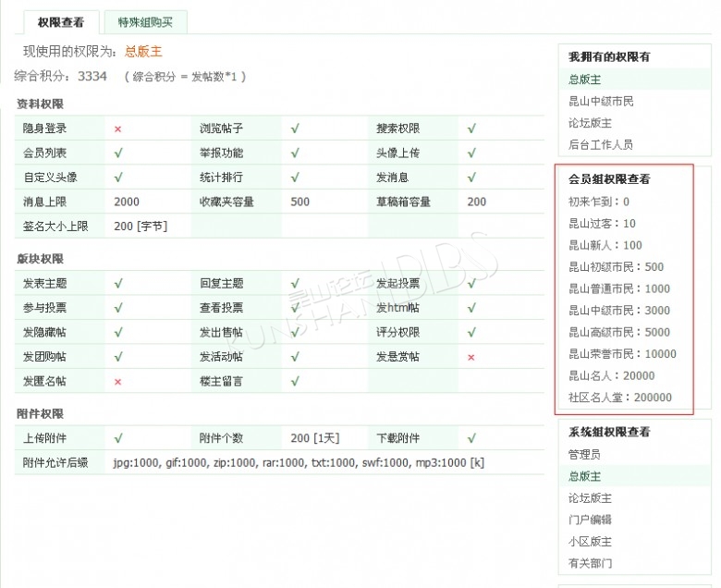This screenshot has width=721, height=588.
Task: View 昆山高级市民：5000 member group
Action: [x=619, y=332]
